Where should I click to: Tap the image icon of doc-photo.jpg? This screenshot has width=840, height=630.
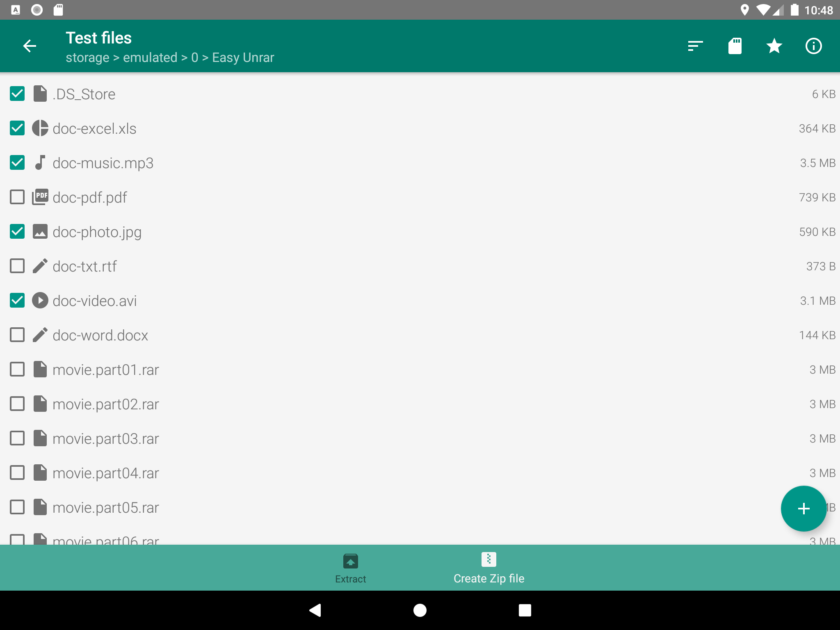pyautogui.click(x=40, y=231)
